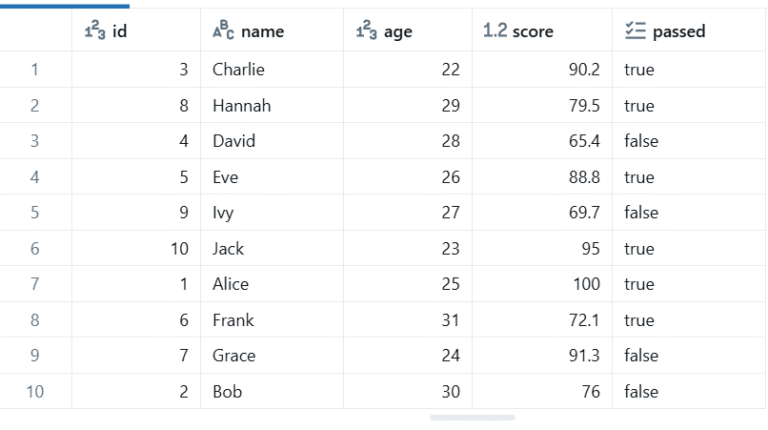Select the passed value for Grace
Screen dimensions: 768x430
[x=641, y=355]
